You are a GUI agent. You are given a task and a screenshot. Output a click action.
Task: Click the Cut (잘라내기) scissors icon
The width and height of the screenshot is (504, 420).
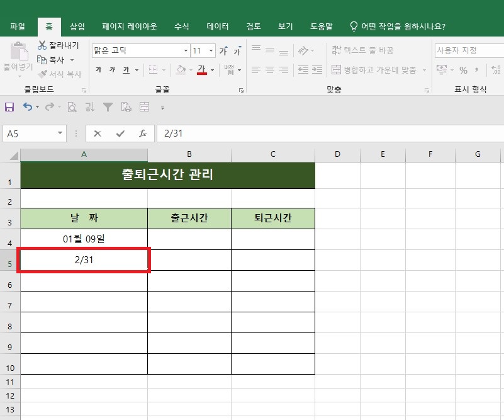[42, 45]
